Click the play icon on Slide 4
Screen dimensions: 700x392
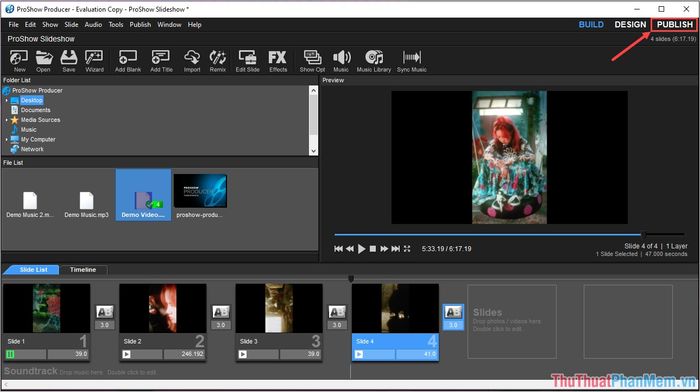[x=358, y=354]
